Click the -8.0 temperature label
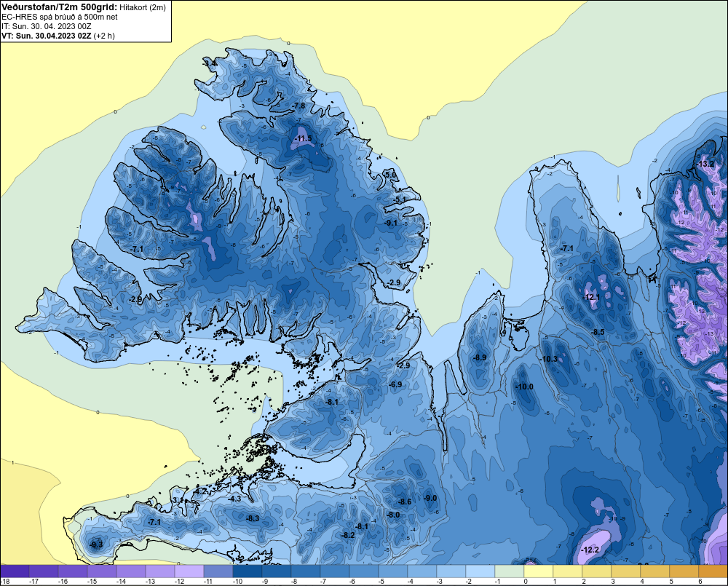The height and width of the screenshot is (586, 728). pos(393,515)
